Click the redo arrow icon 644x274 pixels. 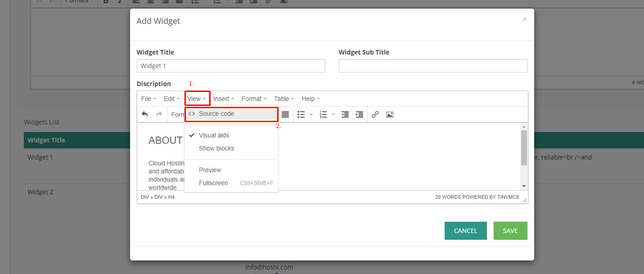[159, 114]
